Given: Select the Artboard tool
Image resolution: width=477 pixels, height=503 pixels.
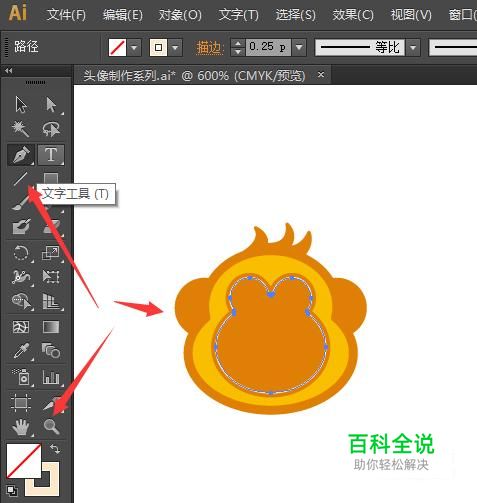Looking at the screenshot, I should 21,403.
